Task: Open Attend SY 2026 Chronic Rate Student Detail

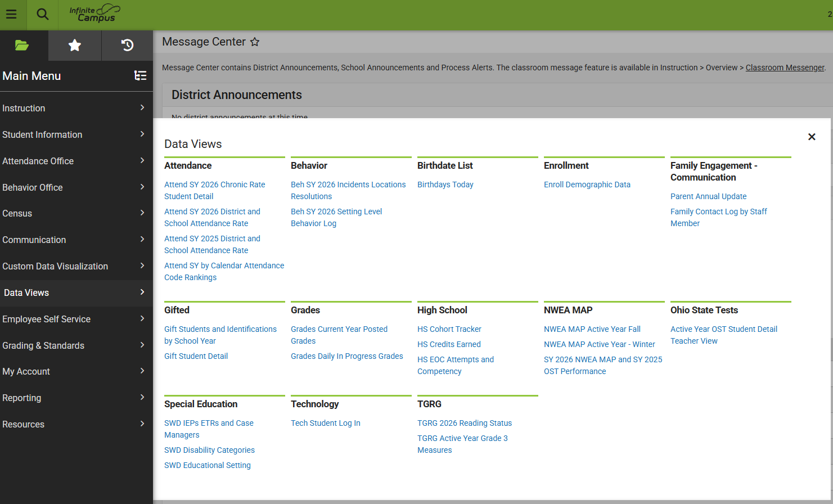Action: click(x=215, y=190)
